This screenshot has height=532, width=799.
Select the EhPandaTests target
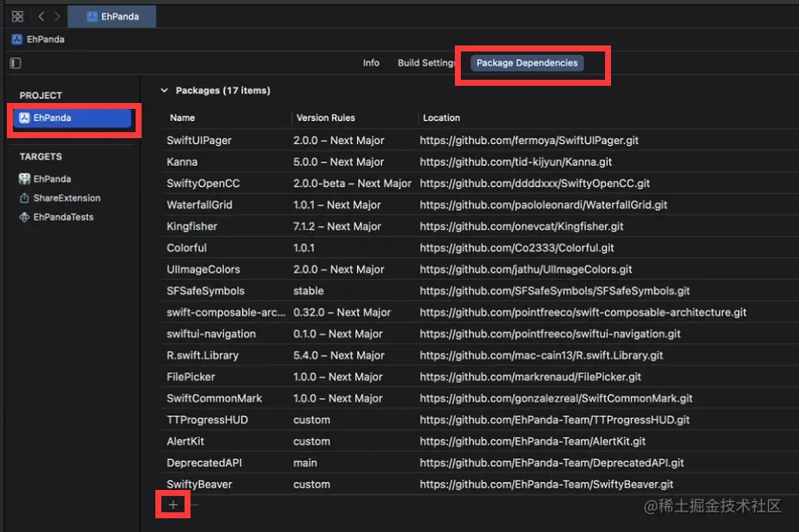click(x=64, y=217)
